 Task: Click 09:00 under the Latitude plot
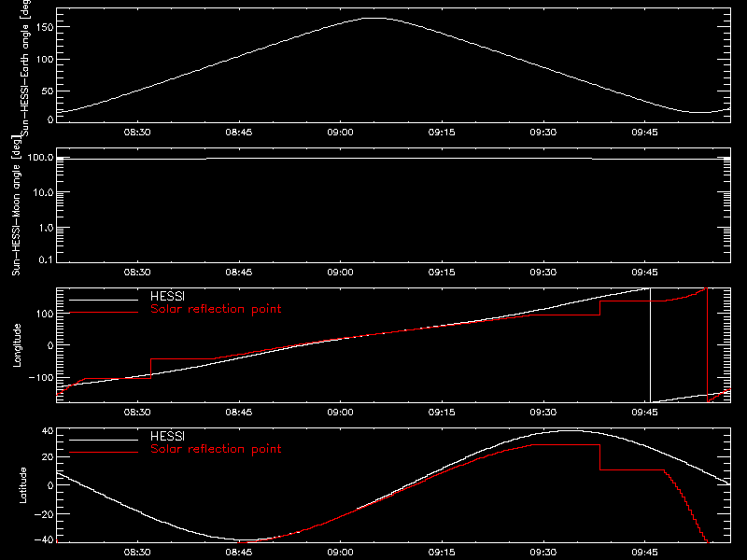(x=340, y=553)
